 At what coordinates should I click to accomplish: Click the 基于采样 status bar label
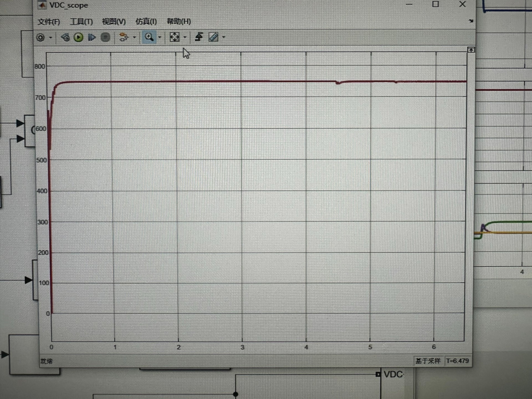point(428,361)
